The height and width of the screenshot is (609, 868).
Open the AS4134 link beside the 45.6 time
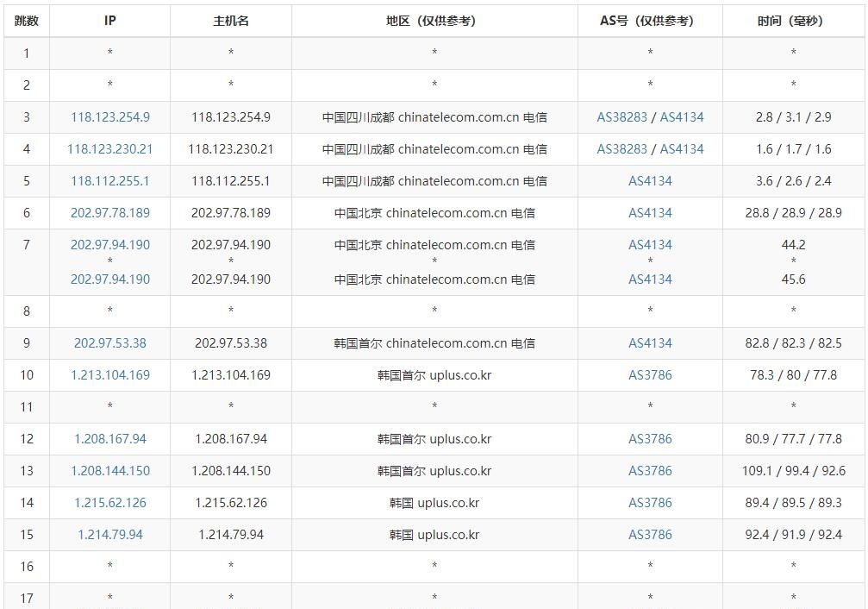click(650, 279)
